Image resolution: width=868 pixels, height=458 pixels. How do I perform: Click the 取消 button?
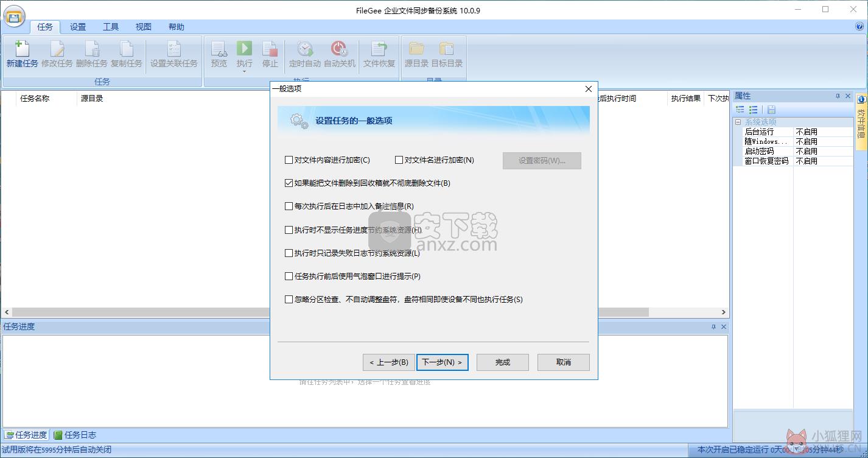[564, 362]
